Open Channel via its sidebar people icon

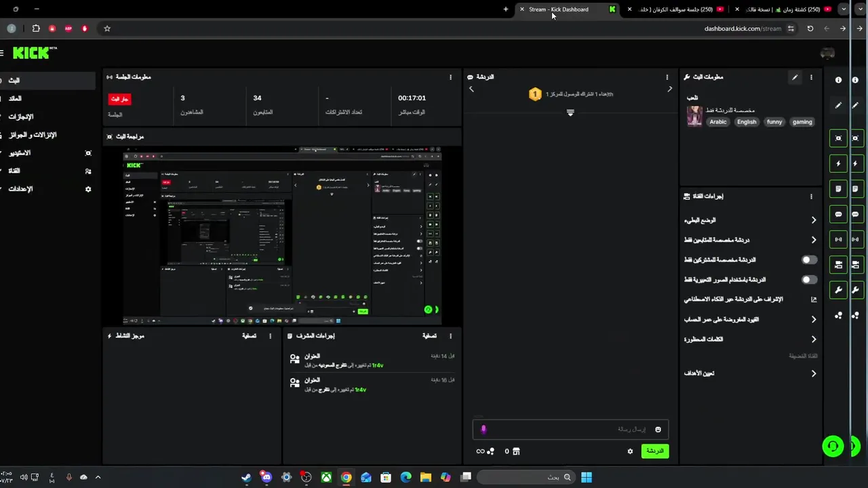point(88,171)
